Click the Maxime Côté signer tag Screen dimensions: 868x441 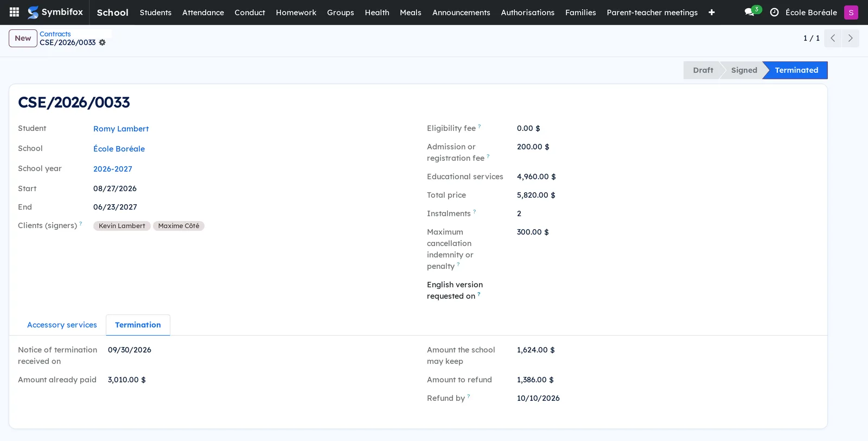[x=178, y=226]
